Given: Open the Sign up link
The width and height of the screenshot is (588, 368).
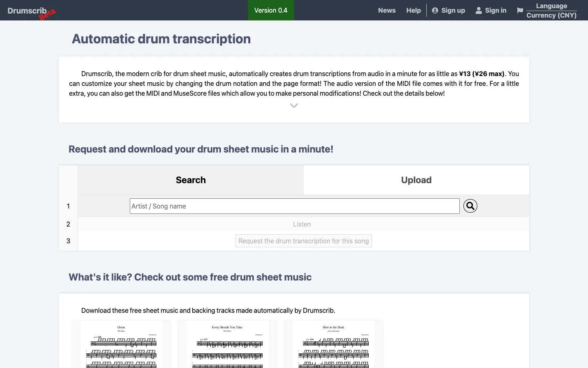Looking at the screenshot, I should tap(448, 11).
